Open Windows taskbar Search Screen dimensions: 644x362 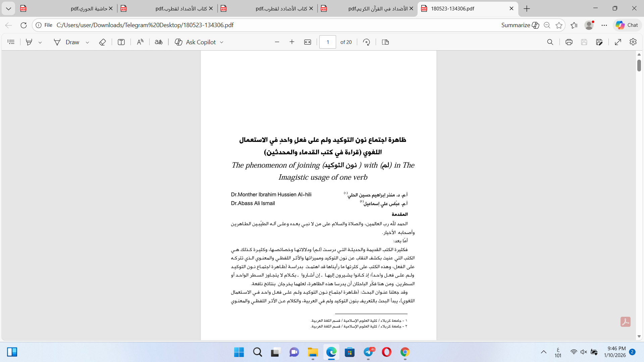tap(258, 352)
